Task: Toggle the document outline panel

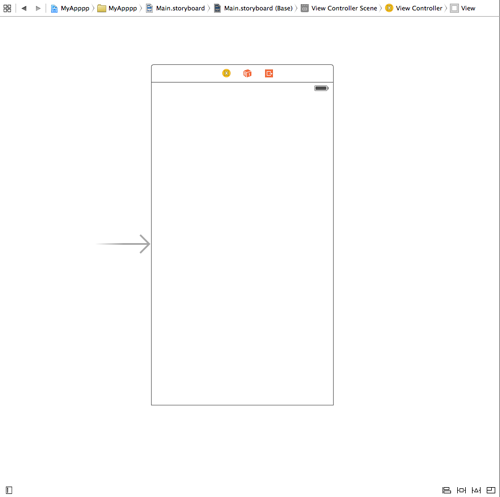Action: [x=9, y=490]
